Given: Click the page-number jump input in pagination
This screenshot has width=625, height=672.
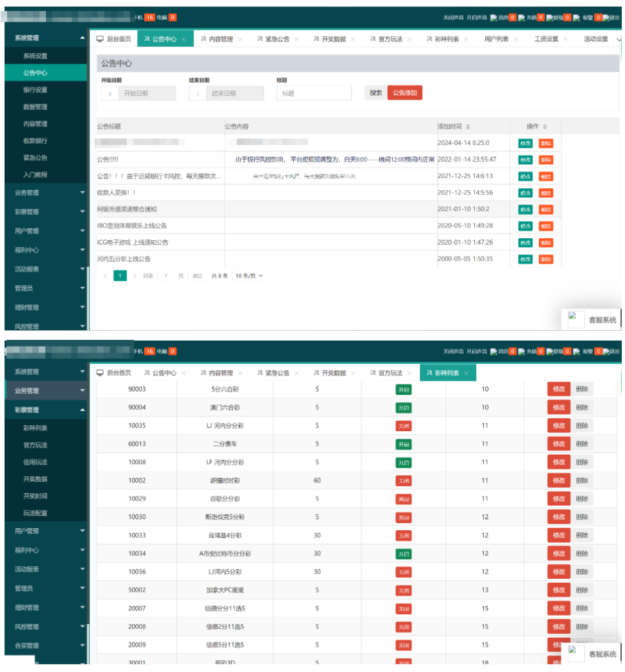Looking at the screenshot, I should [x=166, y=276].
